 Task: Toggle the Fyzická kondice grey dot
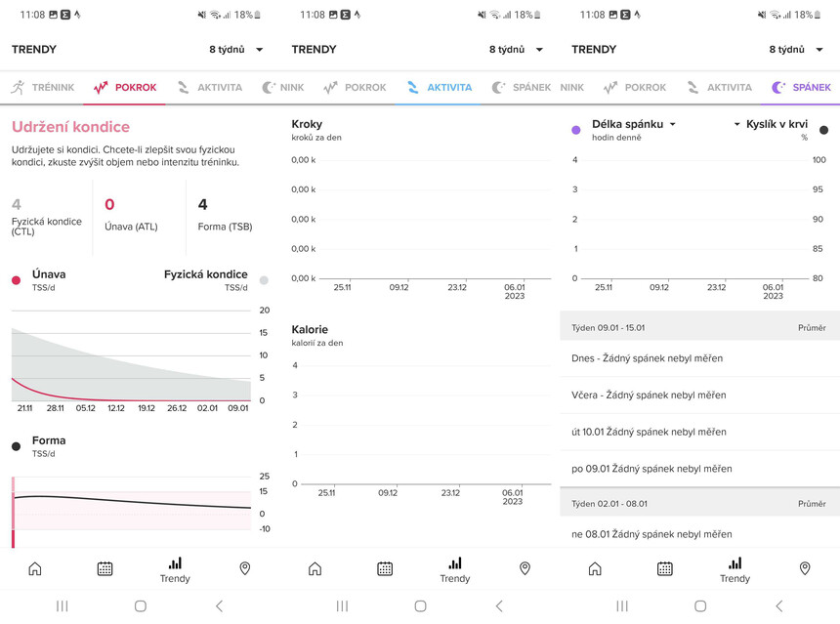click(x=264, y=280)
